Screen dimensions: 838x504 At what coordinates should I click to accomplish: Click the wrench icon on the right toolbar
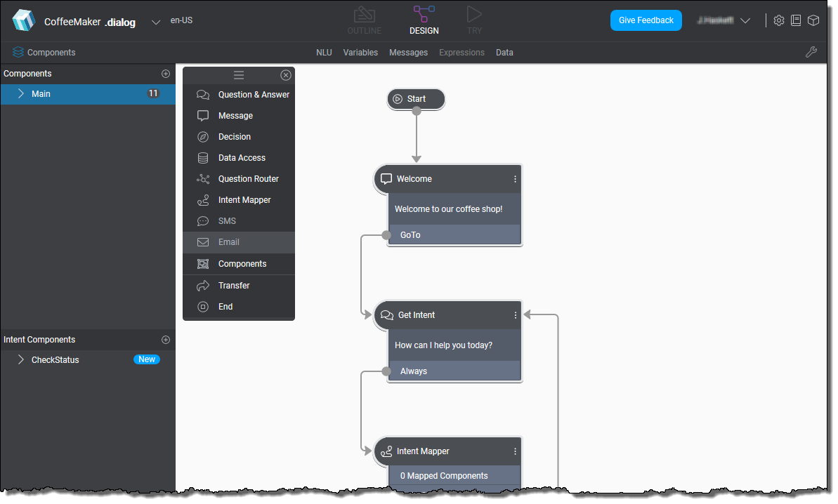[812, 52]
